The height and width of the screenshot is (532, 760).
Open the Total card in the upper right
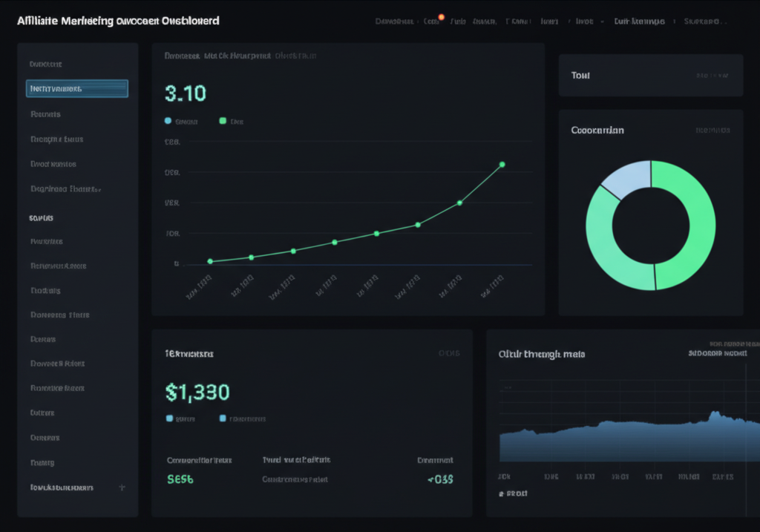[x=650, y=75]
